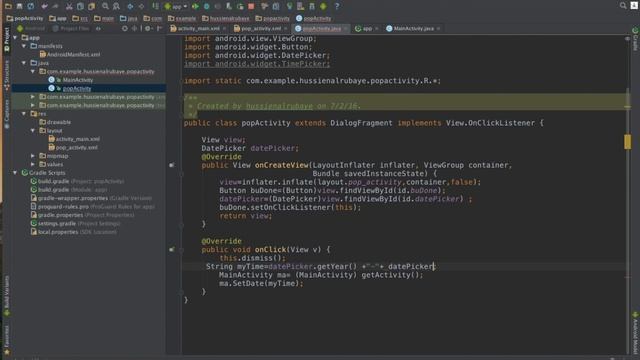Click the Copy toolbar icon
Screen dimensions: 640x360
pyautogui.click(x=80, y=6)
